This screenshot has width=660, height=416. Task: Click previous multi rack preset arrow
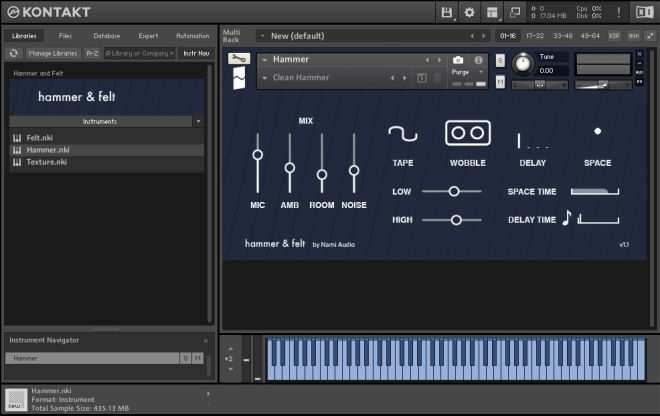click(x=472, y=36)
